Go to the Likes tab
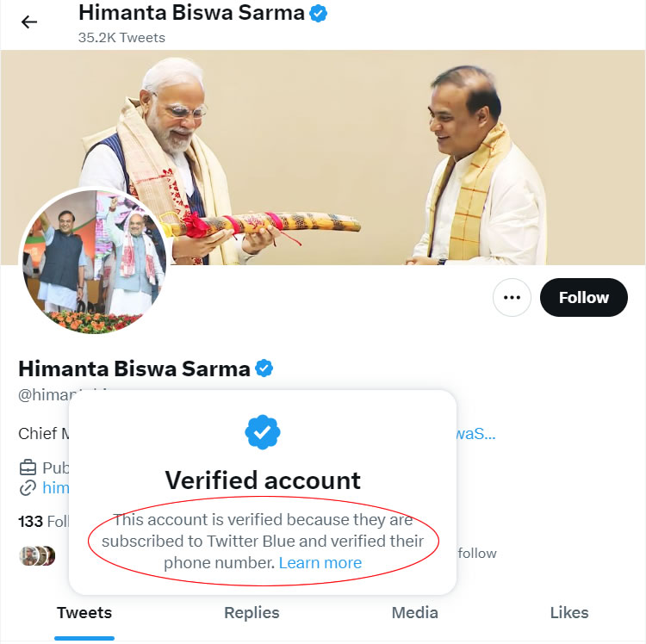 point(569,613)
